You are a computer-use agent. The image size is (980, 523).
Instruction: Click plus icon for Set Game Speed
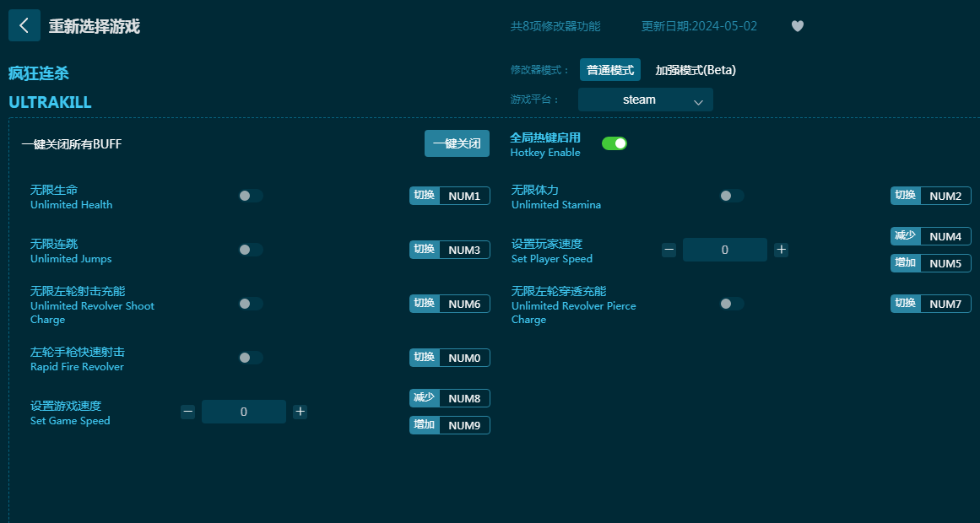coord(300,411)
